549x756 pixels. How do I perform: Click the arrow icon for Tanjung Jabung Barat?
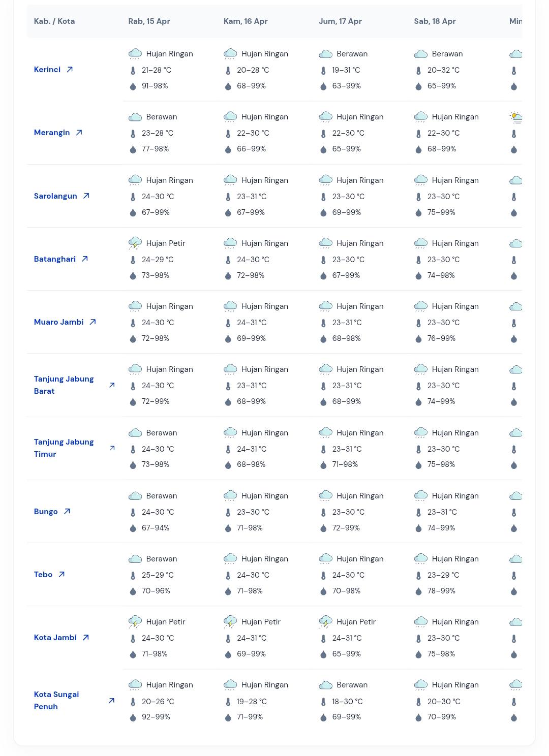pos(112,385)
